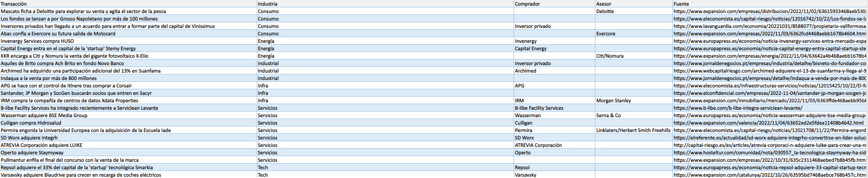Select the 'Serna & Co' advisor cell
This screenshot has height=178, width=868.
pyautogui.click(x=634, y=115)
